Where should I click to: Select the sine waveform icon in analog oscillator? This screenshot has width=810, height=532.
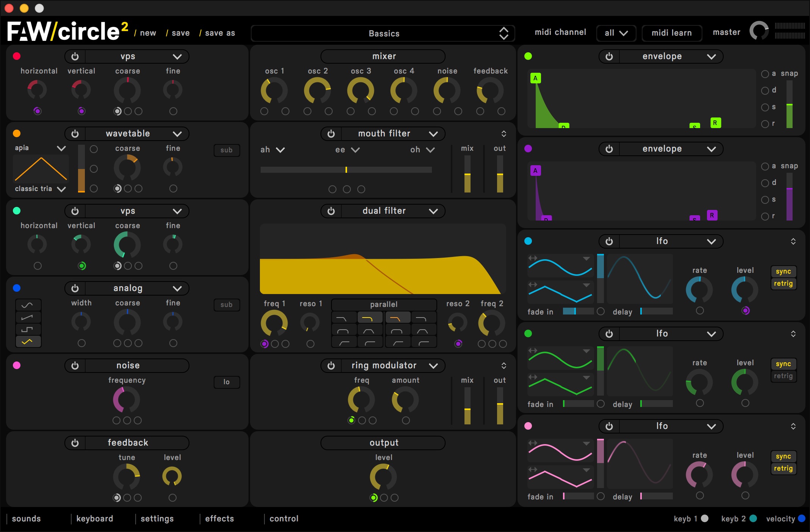point(28,305)
